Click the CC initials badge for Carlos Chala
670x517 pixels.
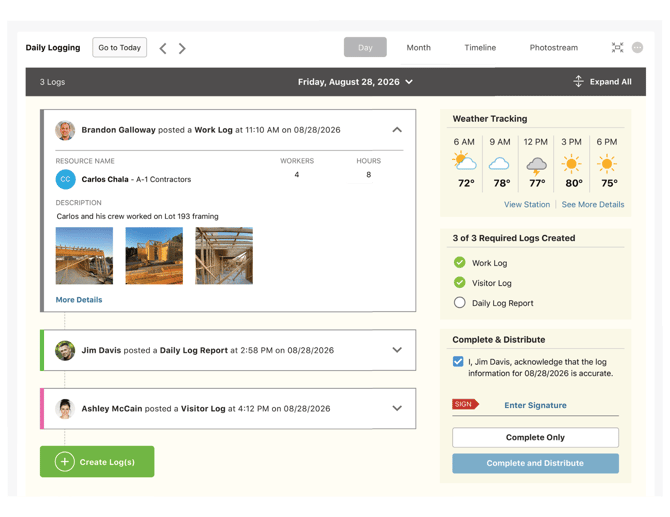tap(65, 179)
